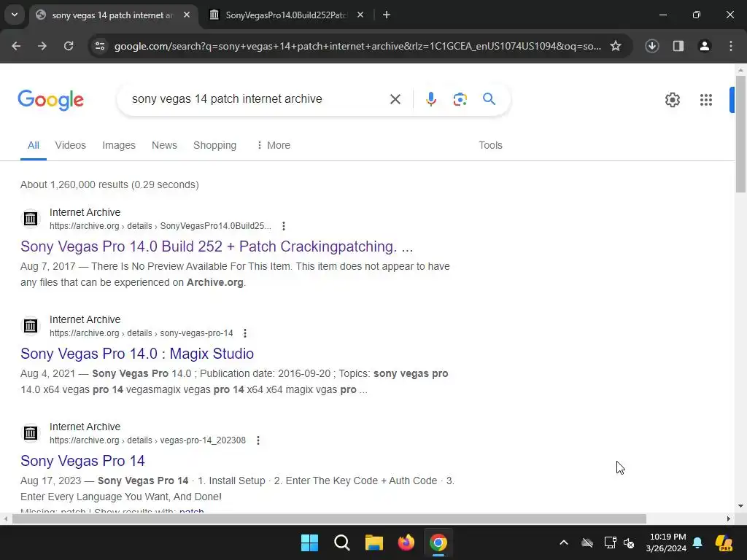Start voice search with microphone
This screenshot has height=560, width=747.
(x=430, y=99)
